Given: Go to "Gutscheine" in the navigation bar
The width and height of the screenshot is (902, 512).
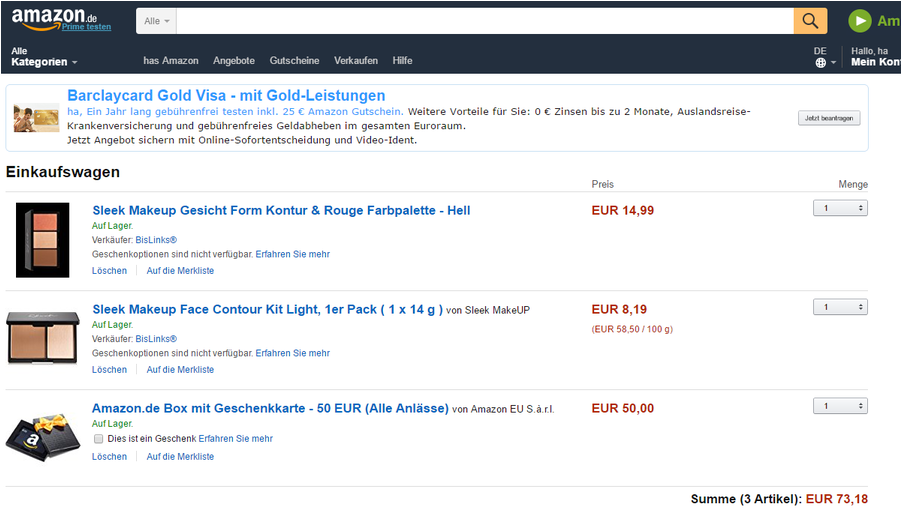Looking at the screenshot, I should tap(294, 61).
